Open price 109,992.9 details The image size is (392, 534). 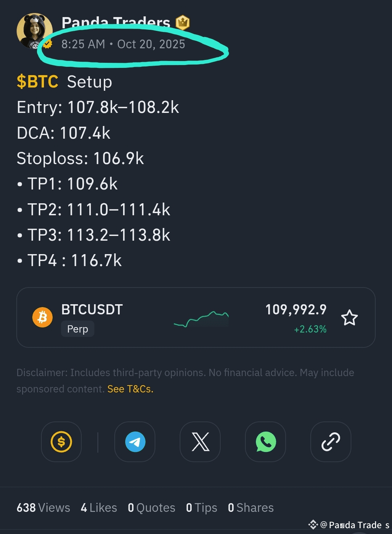tap(296, 310)
